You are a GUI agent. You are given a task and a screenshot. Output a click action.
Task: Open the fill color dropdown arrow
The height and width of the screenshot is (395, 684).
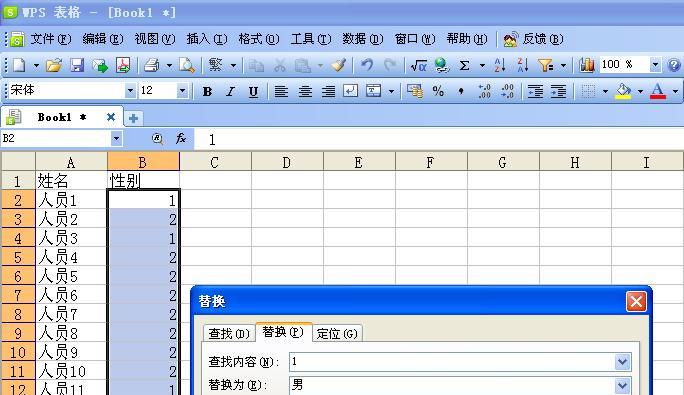(640, 91)
